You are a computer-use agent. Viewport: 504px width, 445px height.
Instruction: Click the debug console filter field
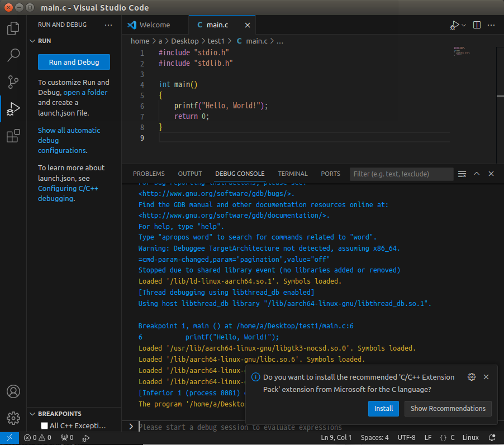point(401,174)
